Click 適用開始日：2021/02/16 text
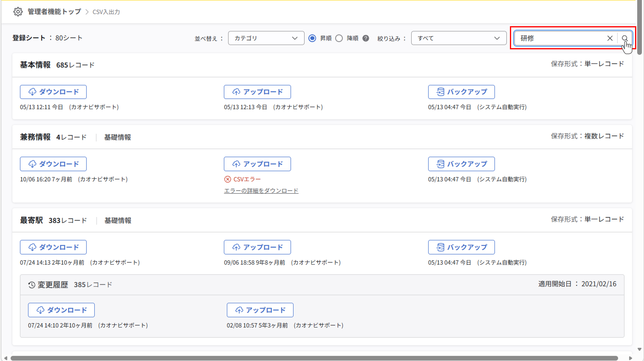This screenshot has height=361, width=644. 577,284
